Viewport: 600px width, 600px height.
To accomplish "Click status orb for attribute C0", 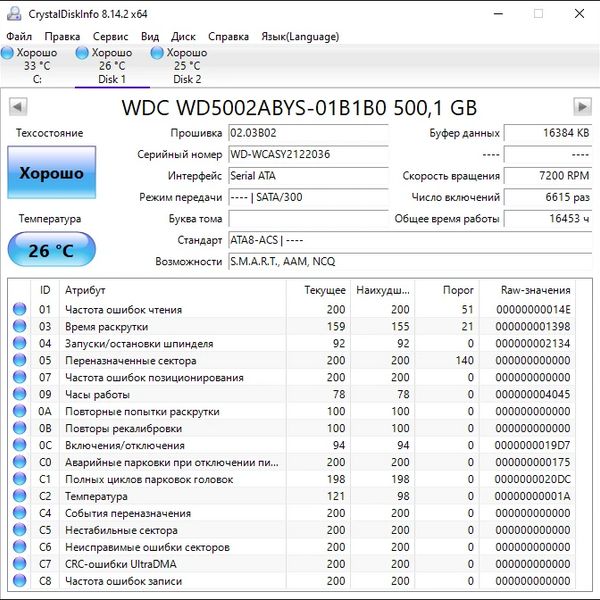I will click(x=20, y=461).
